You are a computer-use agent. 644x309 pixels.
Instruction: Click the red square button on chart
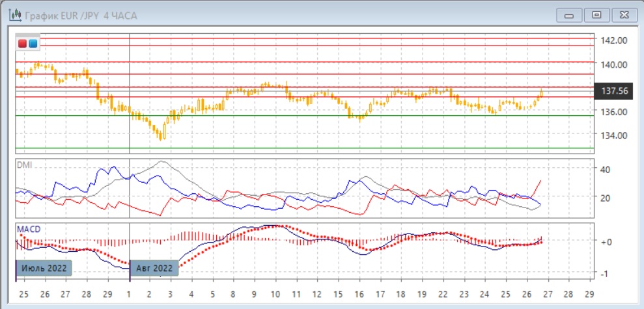point(23,44)
